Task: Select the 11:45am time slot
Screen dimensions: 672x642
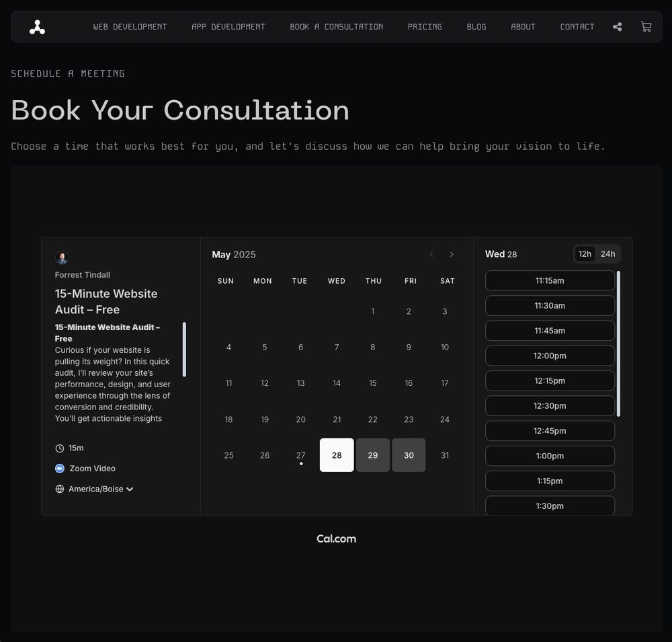Action: (x=550, y=331)
